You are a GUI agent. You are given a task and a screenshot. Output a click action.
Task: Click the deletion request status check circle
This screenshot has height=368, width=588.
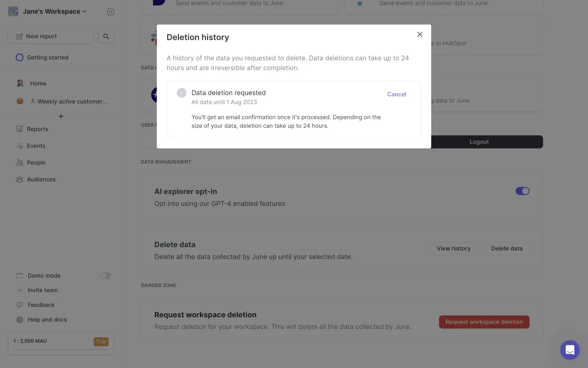pyautogui.click(x=182, y=93)
